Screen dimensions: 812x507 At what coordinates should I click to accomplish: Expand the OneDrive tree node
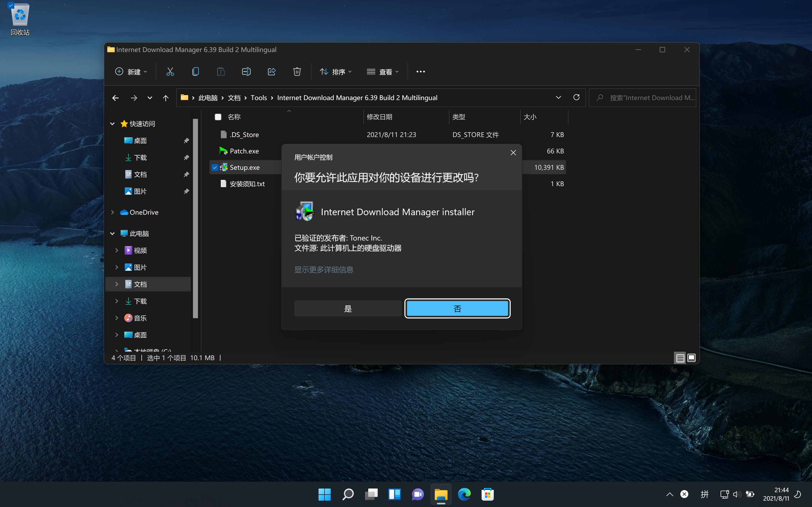pos(112,212)
